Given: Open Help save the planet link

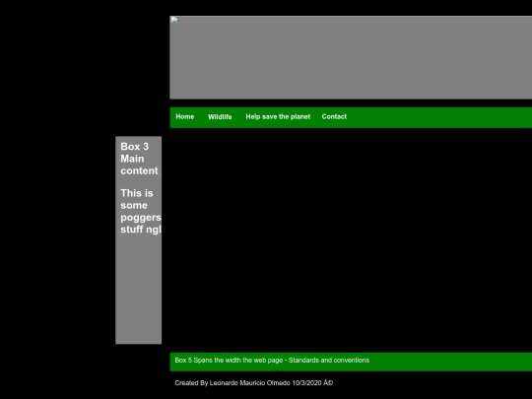Looking at the screenshot, I should coord(278,116).
